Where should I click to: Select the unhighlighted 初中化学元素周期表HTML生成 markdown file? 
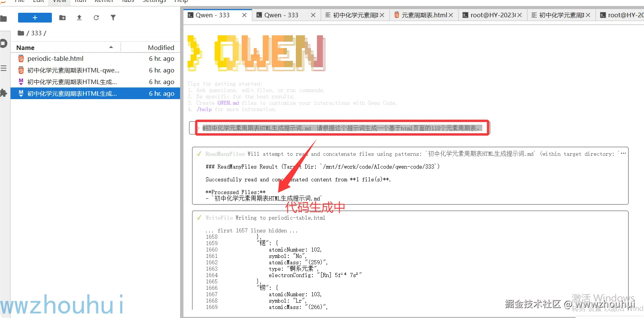95,82
